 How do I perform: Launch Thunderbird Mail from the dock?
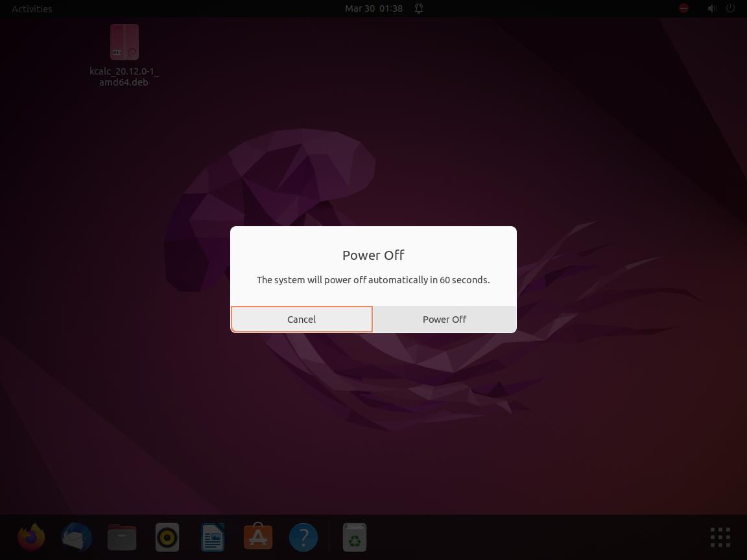[x=77, y=537]
